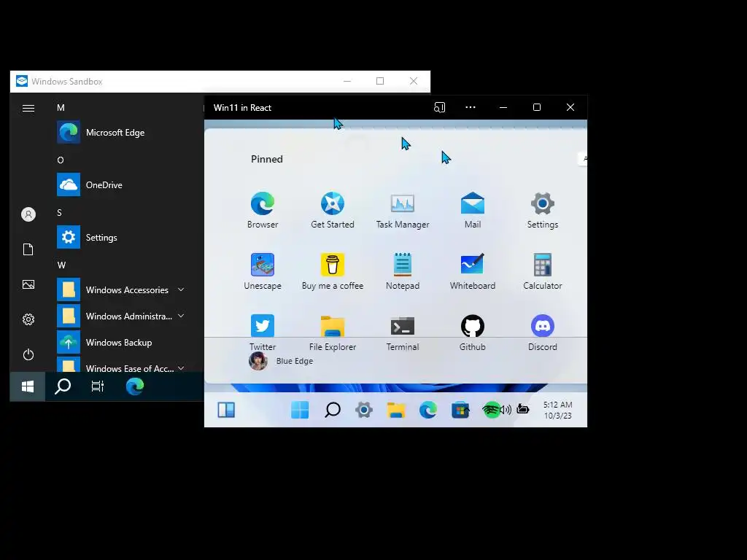Open Settings gear in Sandbox Start sidebar
Image resolution: width=747 pixels, height=560 pixels.
pos(28,319)
